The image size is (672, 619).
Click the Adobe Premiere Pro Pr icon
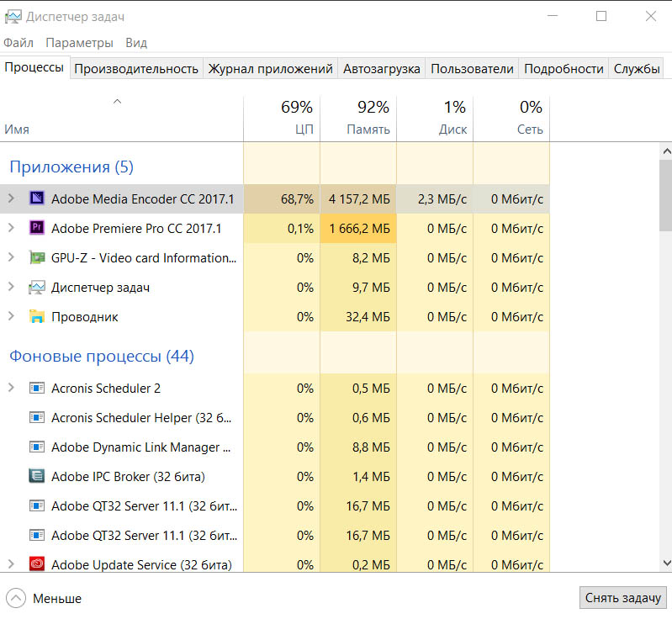point(37,228)
